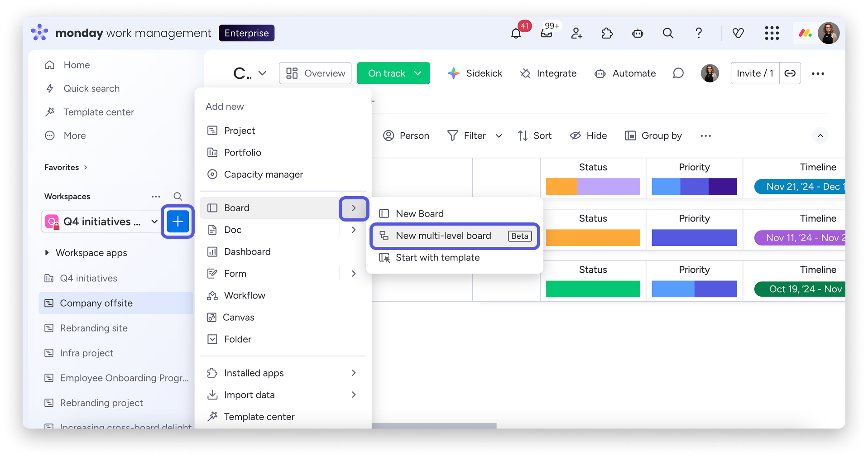Click the Invite / 1 button
Viewport: 868px width, 458px height.
click(754, 73)
